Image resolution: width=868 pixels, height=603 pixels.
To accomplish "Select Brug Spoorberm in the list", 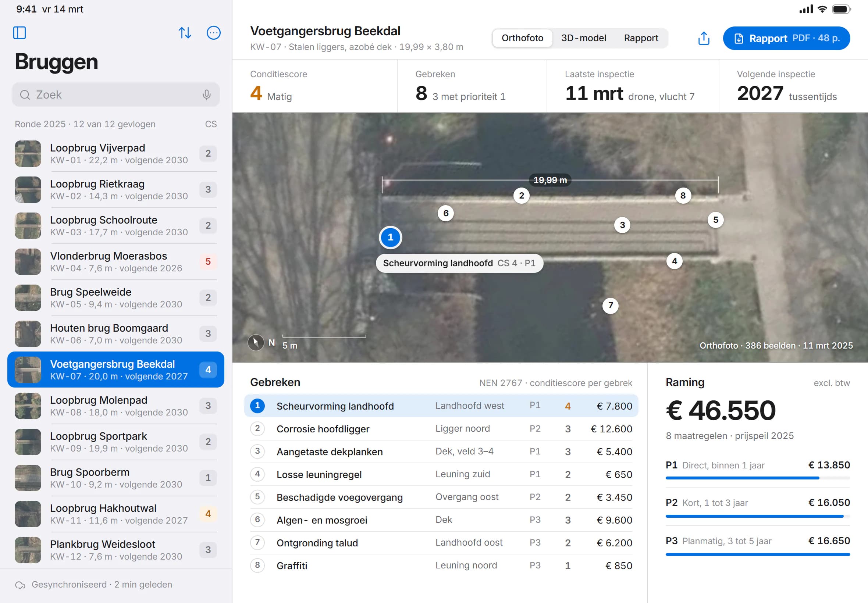I will coord(115,478).
